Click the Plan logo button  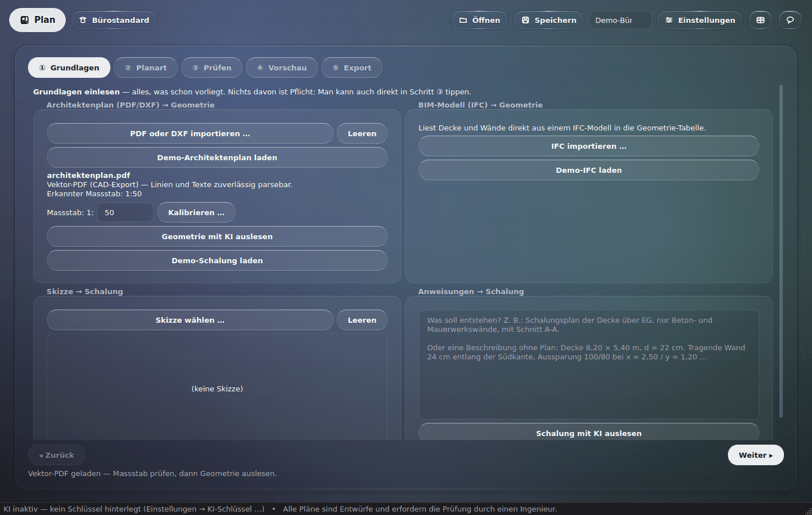tap(38, 20)
